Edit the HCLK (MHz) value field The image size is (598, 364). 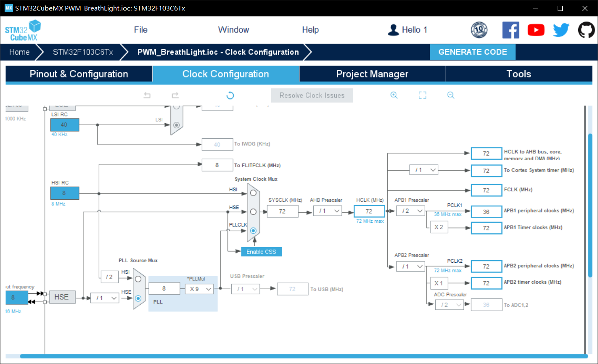pos(369,211)
